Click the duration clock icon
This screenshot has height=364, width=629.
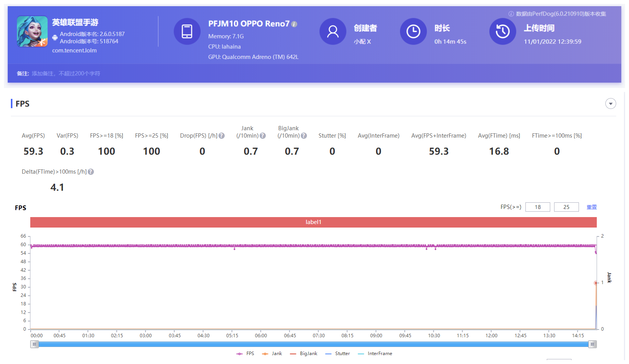click(413, 31)
